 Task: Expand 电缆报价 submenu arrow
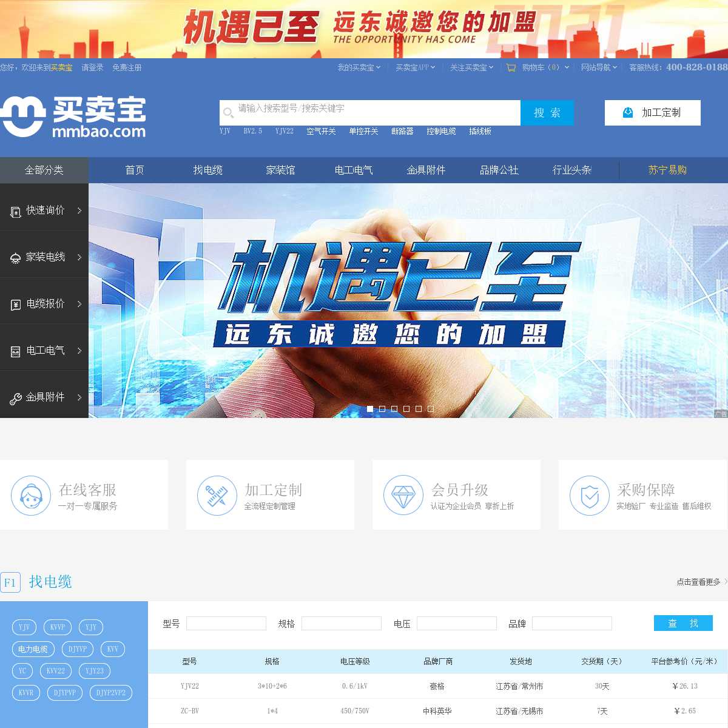(79, 304)
